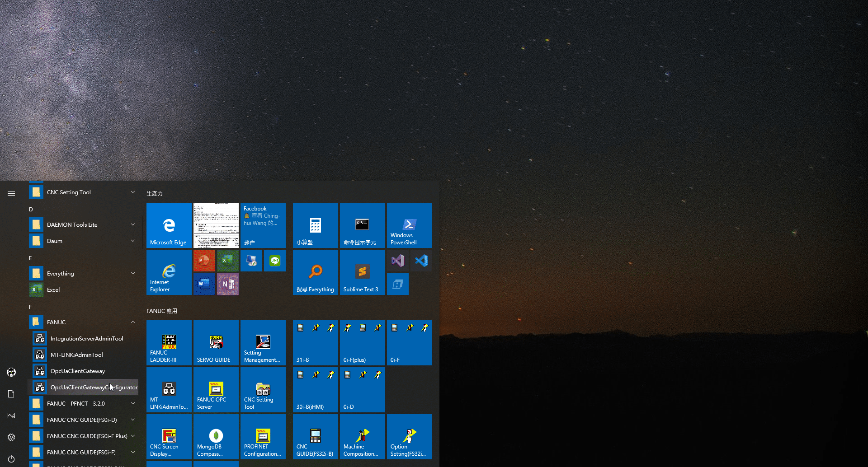Viewport: 868px width, 467px height.
Task: Launch the FANUC LADDER-III tile
Action: coord(169,342)
